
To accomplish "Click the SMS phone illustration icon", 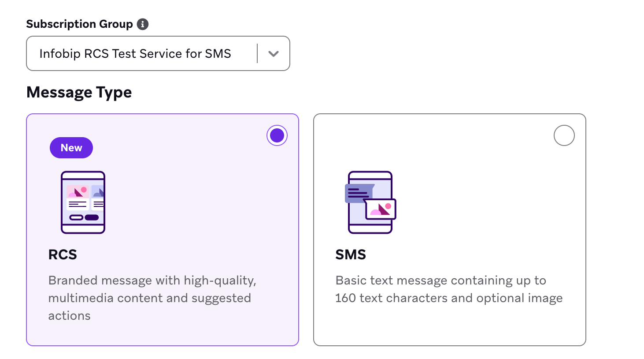I will 370,202.
